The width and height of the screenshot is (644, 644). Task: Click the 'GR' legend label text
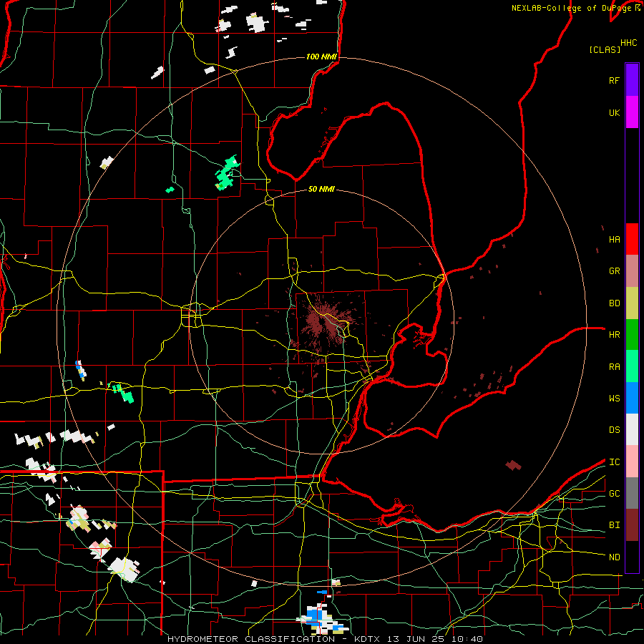click(x=614, y=271)
